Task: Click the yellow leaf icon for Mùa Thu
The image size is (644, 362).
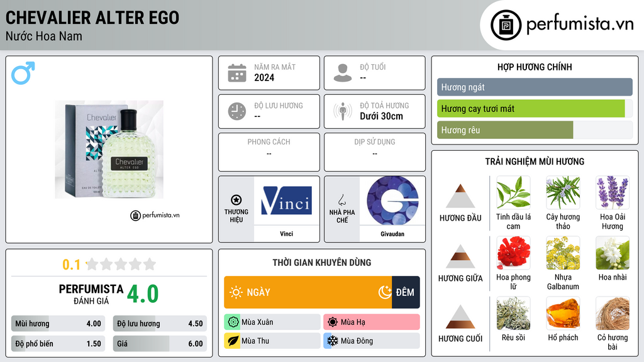Action: click(233, 341)
